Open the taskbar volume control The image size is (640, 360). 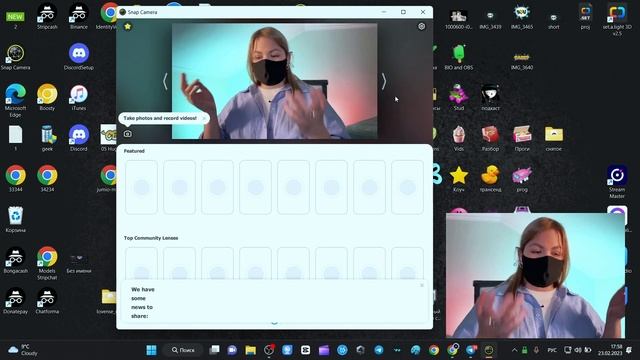[578, 350]
